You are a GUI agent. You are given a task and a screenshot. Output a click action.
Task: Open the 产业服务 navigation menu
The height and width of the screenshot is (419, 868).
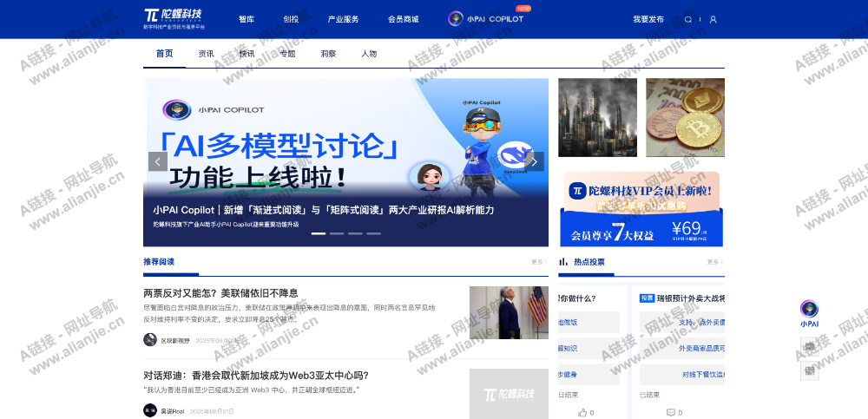[x=343, y=19]
